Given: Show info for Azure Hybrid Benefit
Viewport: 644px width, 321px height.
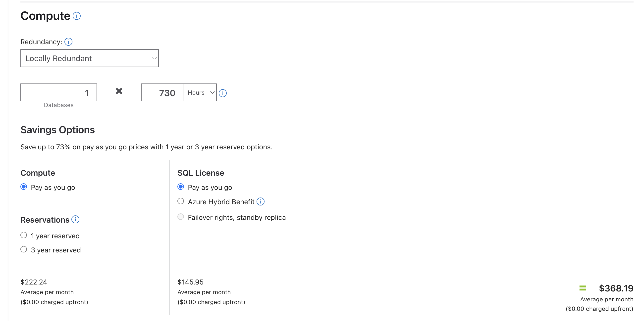Looking at the screenshot, I should tap(261, 201).
